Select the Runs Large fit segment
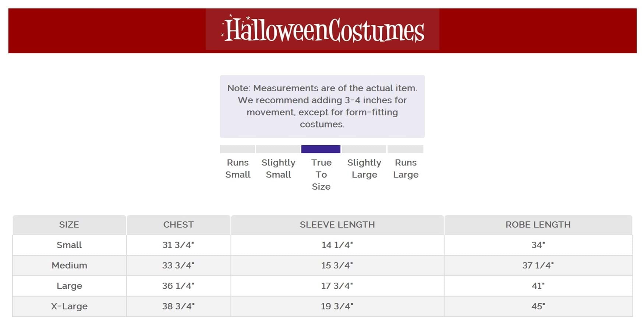Image resolution: width=644 pixels, height=329 pixels. (406, 149)
